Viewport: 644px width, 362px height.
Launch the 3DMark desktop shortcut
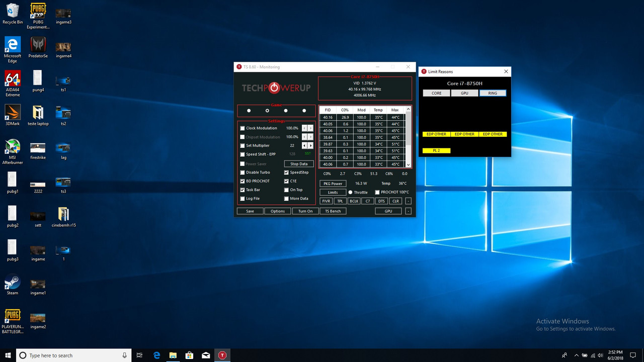pyautogui.click(x=13, y=113)
